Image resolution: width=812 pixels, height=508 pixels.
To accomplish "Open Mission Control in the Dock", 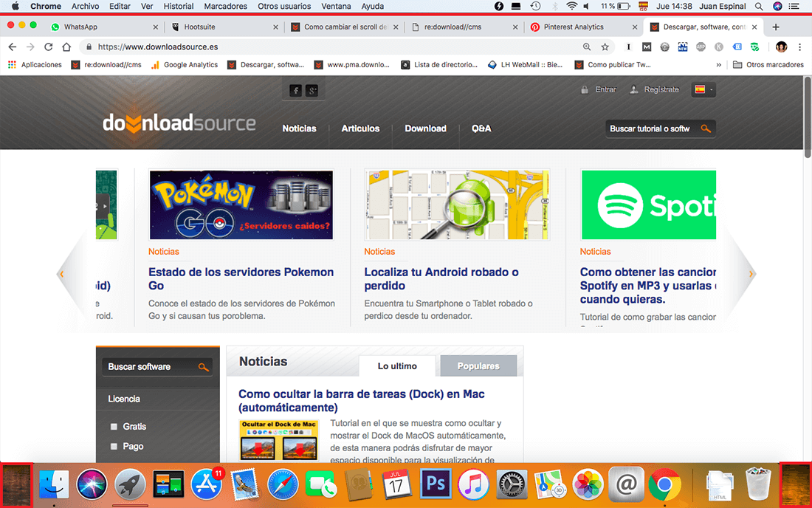I will pyautogui.click(x=168, y=484).
